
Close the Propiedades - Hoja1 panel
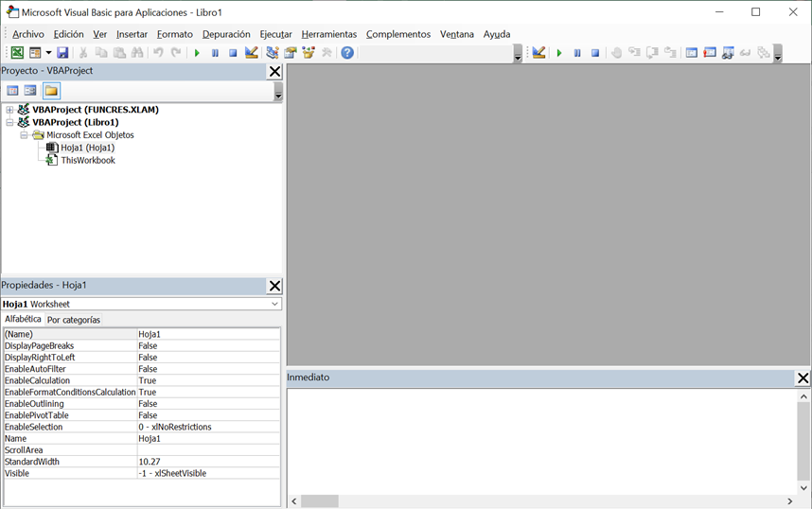click(x=275, y=286)
